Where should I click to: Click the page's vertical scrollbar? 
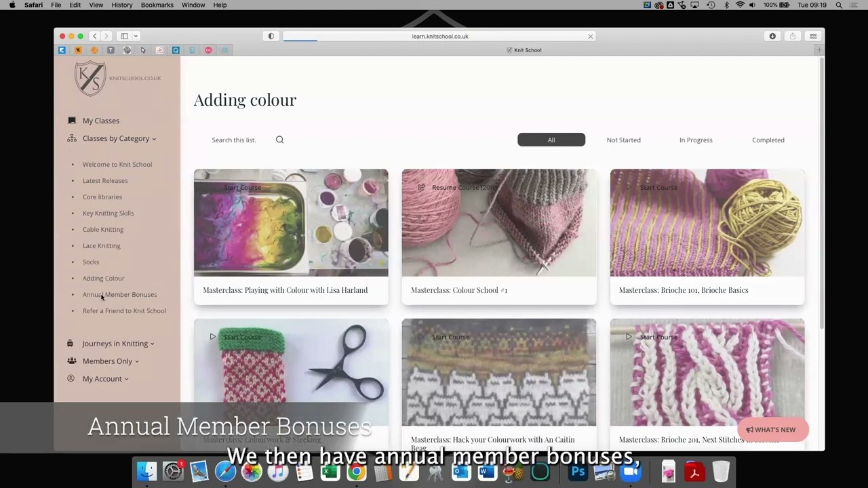coord(822,193)
